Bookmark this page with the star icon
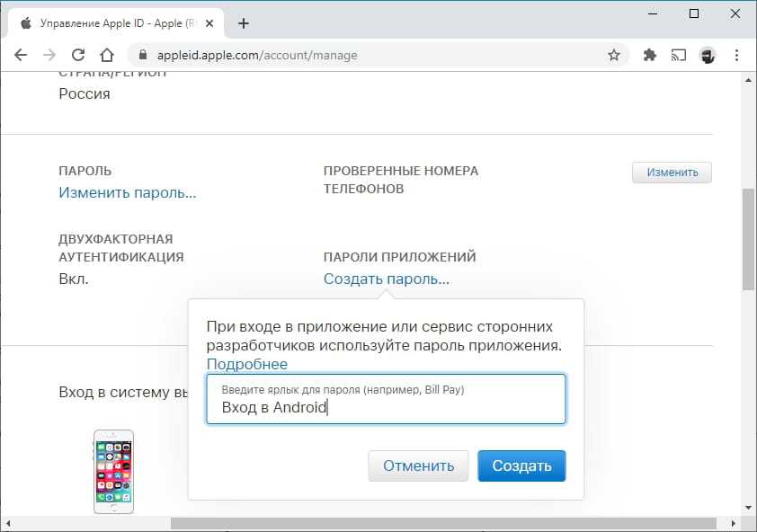Screen dimensions: 757x532 coord(614,55)
